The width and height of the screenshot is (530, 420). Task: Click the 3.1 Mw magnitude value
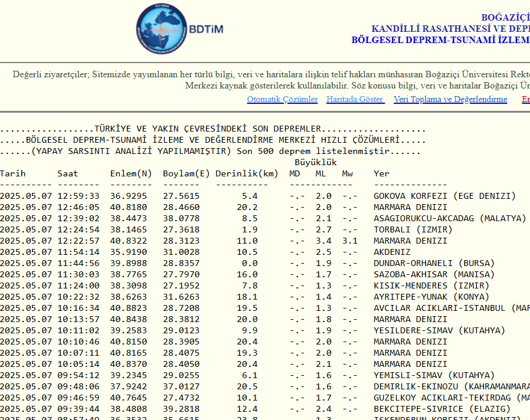[x=350, y=241]
